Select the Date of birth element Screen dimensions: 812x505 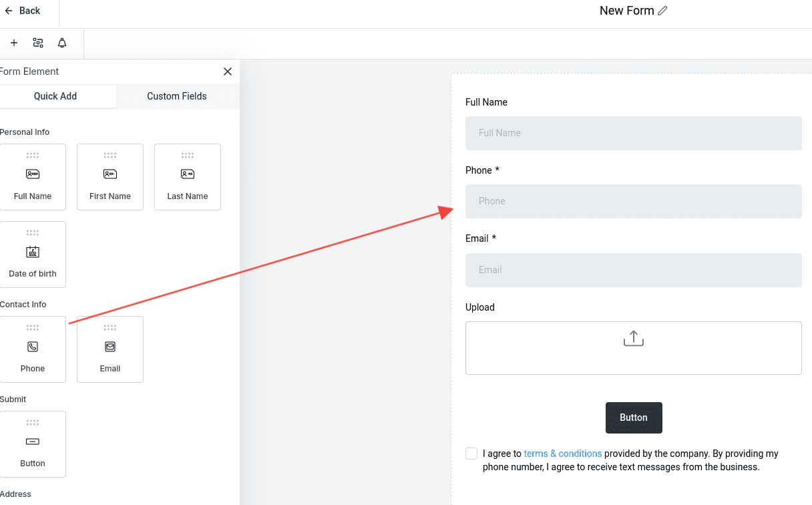click(x=32, y=255)
